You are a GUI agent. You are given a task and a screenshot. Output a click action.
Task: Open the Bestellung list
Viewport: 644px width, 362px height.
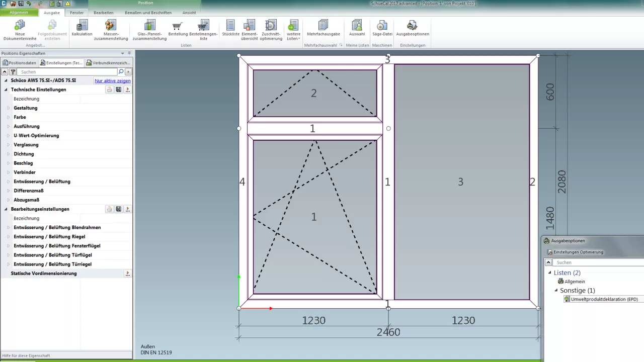point(177,29)
